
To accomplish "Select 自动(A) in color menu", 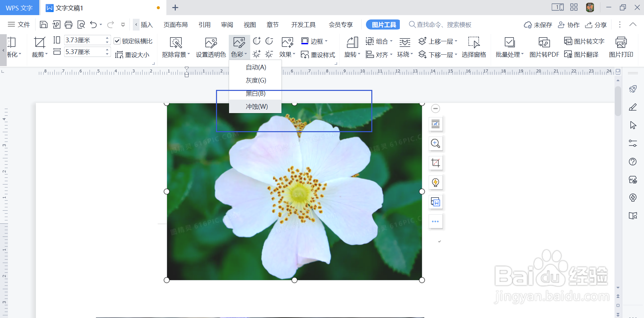I will point(256,67).
